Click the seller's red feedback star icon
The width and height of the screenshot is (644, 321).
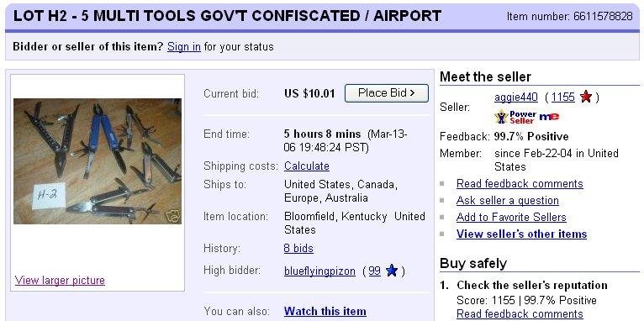pos(586,97)
